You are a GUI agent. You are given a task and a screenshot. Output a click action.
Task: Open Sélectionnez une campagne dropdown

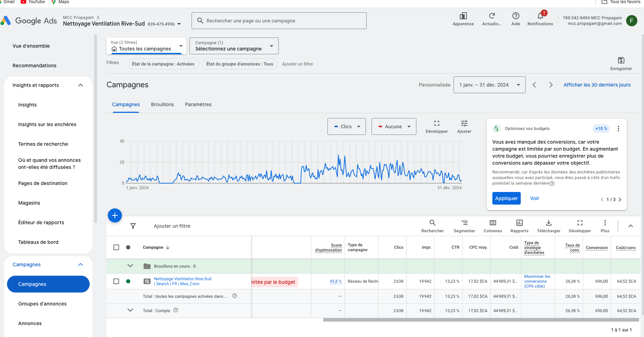[x=234, y=46]
